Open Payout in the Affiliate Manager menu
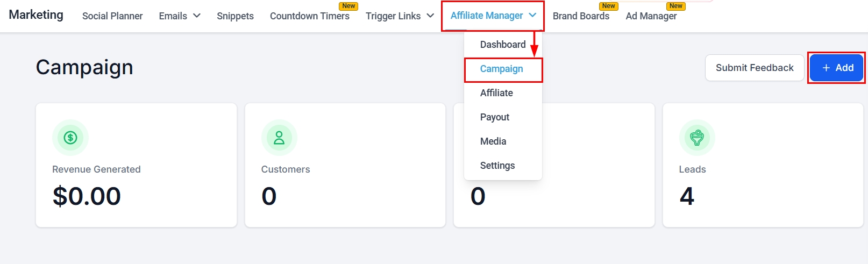Screen dimensions: 868x264 coord(495,117)
